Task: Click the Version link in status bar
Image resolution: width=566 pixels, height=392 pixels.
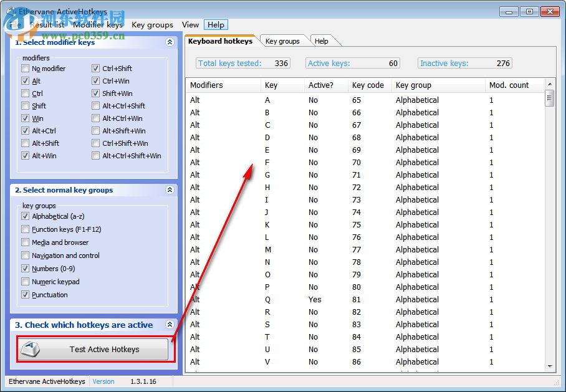Action: point(103,381)
